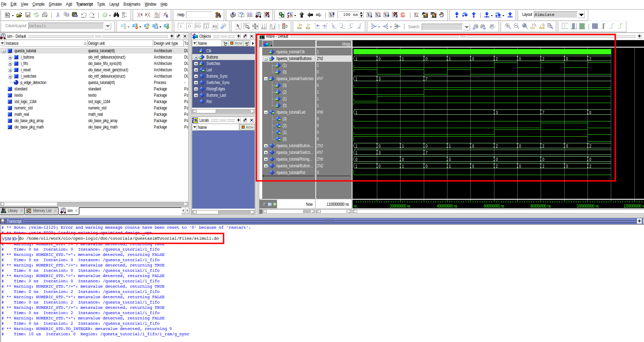Click the Copy icon
Viewport: 644px width, 342px height.
tap(66, 15)
